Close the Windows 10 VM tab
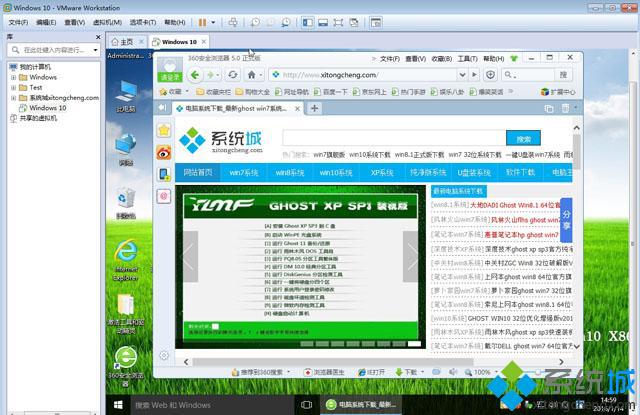Image resolution: width=640 pixels, height=415 pixels. click(204, 42)
